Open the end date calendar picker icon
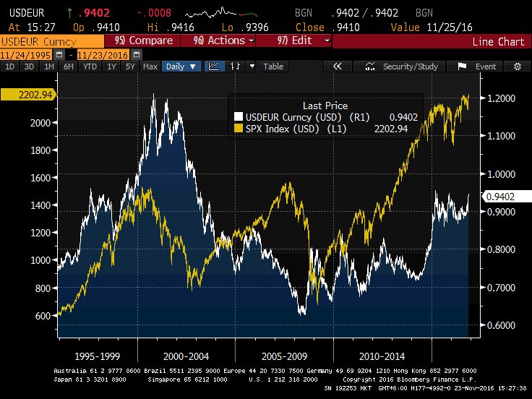 [137, 55]
